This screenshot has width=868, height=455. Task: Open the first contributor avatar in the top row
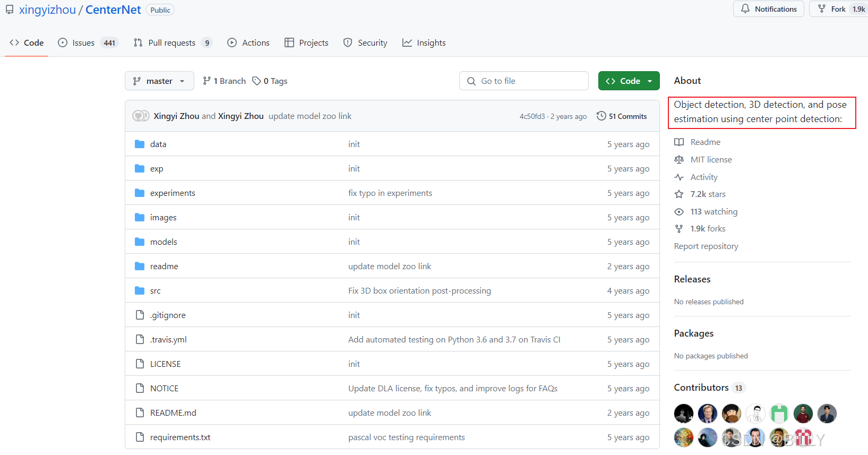(x=684, y=414)
